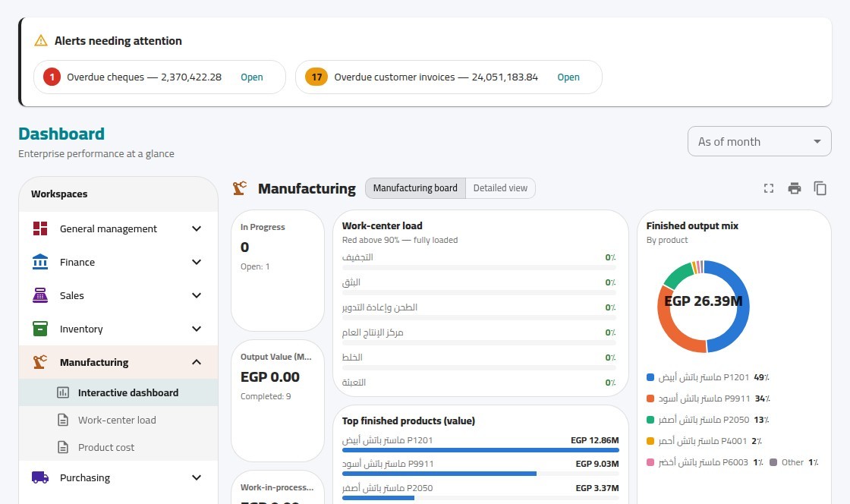
Task: Click the Work-center load document icon
Action: (x=63, y=420)
